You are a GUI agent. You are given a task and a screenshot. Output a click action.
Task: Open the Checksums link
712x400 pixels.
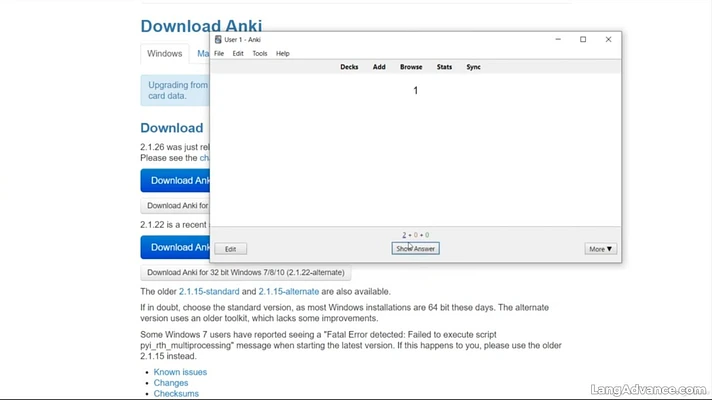[176, 394]
